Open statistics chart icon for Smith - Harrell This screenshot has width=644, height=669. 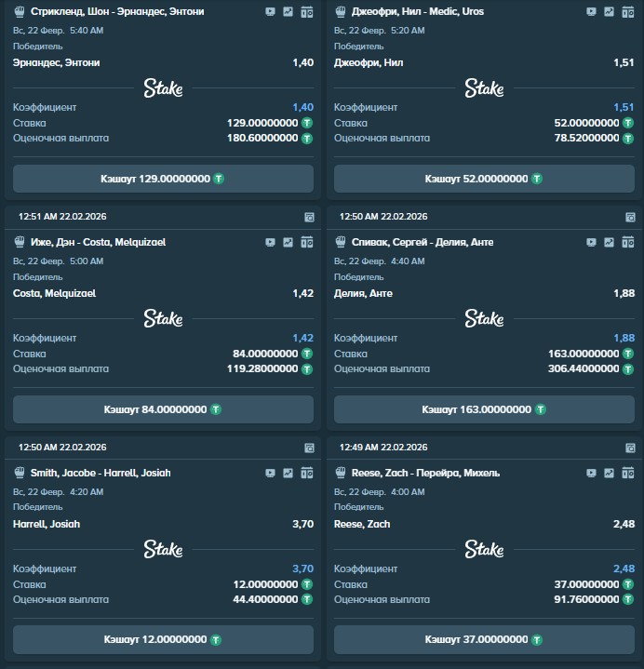click(288, 474)
